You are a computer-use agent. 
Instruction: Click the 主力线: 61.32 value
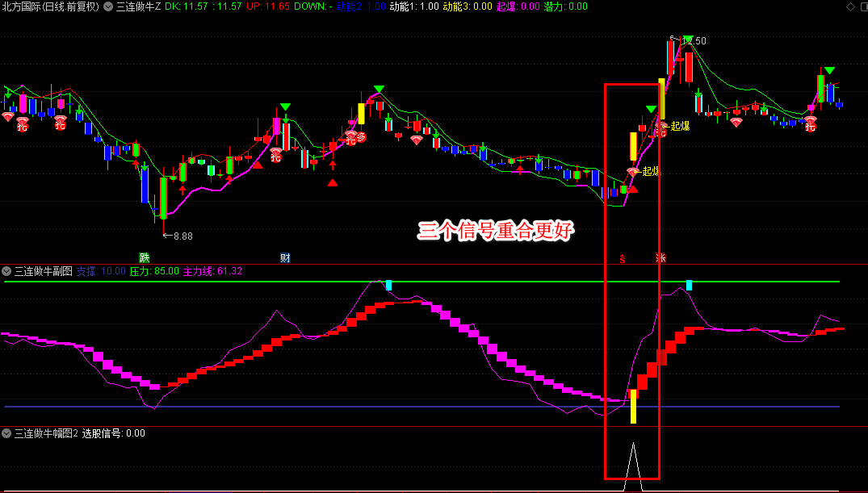pyautogui.click(x=212, y=271)
